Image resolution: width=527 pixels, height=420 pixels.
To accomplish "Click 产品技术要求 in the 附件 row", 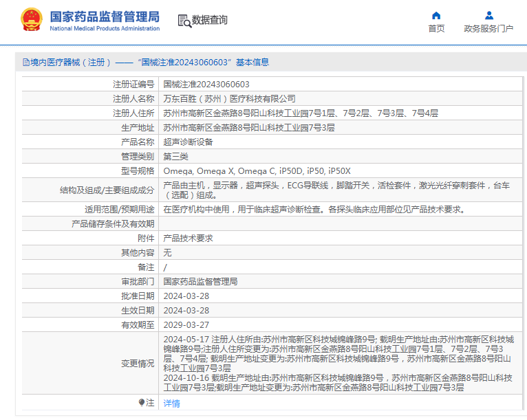I will coord(188,238).
